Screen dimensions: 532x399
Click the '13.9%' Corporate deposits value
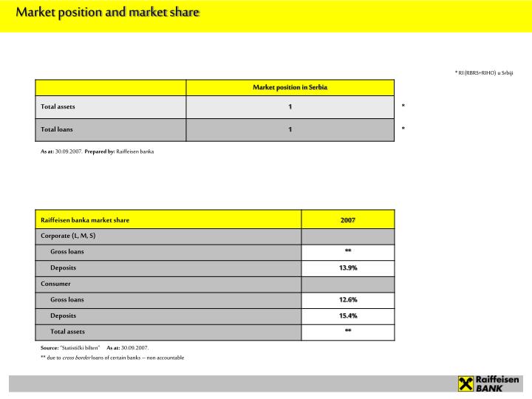pyautogui.click(x=348, y=267)
